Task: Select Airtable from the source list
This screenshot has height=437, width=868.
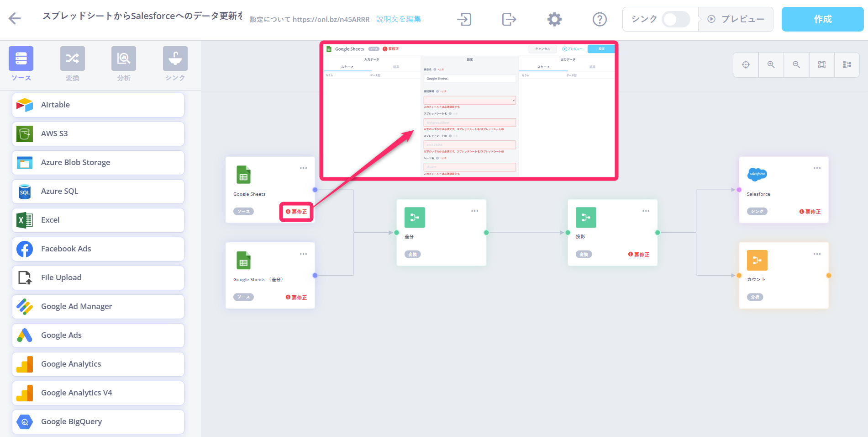Action: pos(98,105)
